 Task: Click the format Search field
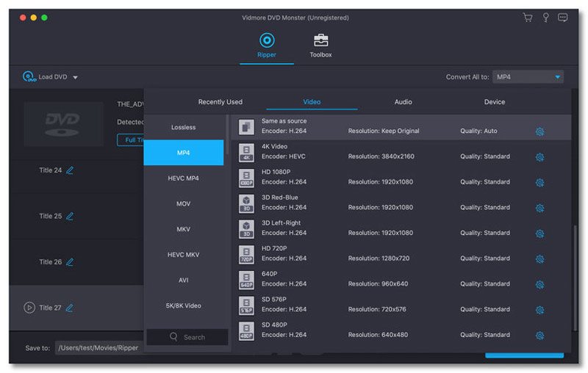tap(187, 337)
